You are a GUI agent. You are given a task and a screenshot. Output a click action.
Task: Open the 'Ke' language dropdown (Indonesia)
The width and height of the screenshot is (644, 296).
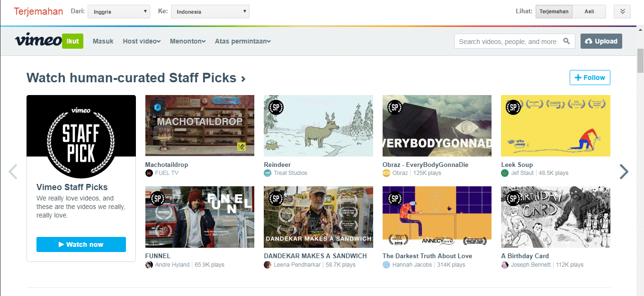[x=210, y=12]
